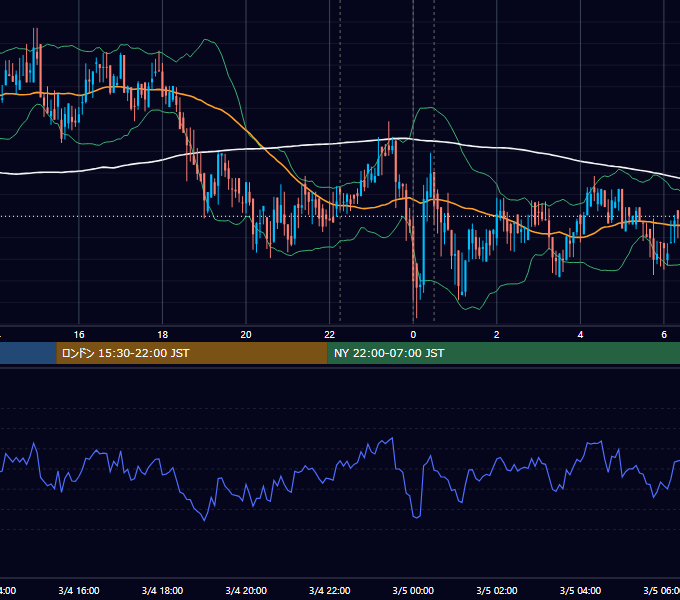Click the 3/4 18:00 oscillator time label

[162, 590]
